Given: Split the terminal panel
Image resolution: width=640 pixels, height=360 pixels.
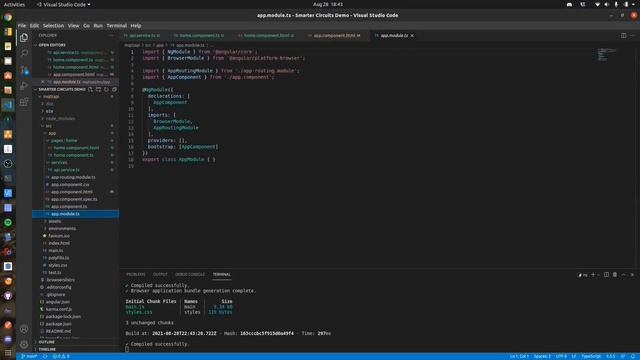Looking at the screenshot, I should pos(607,275).
